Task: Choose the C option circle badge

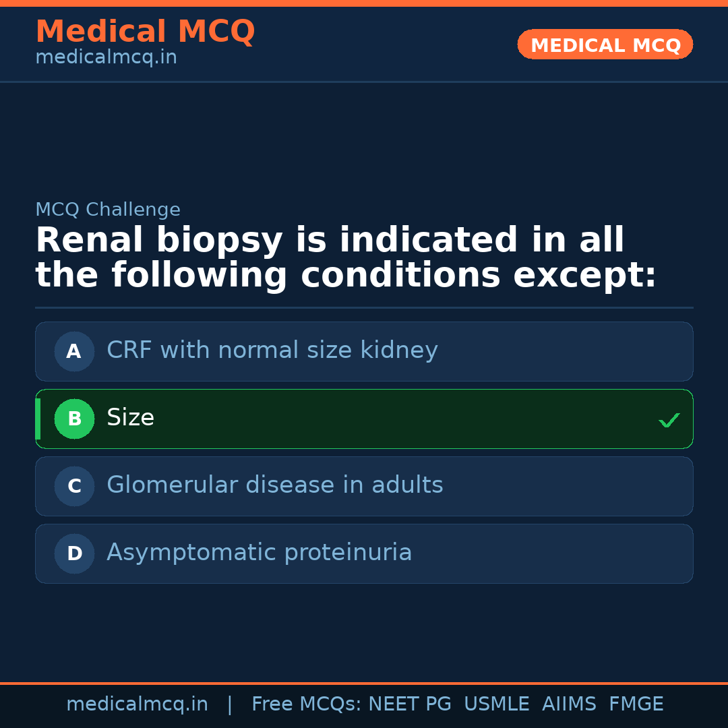Action: [74, 486]
